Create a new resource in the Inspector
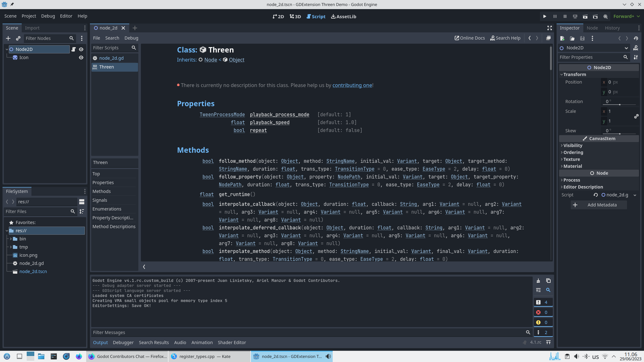644x362 pixels. (563, 38)
